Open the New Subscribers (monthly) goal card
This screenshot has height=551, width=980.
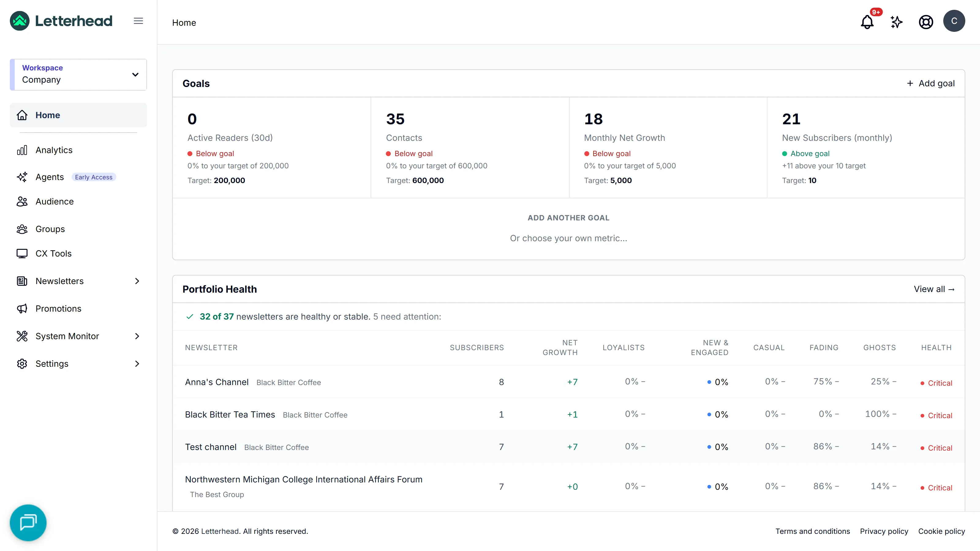[866, 148]
